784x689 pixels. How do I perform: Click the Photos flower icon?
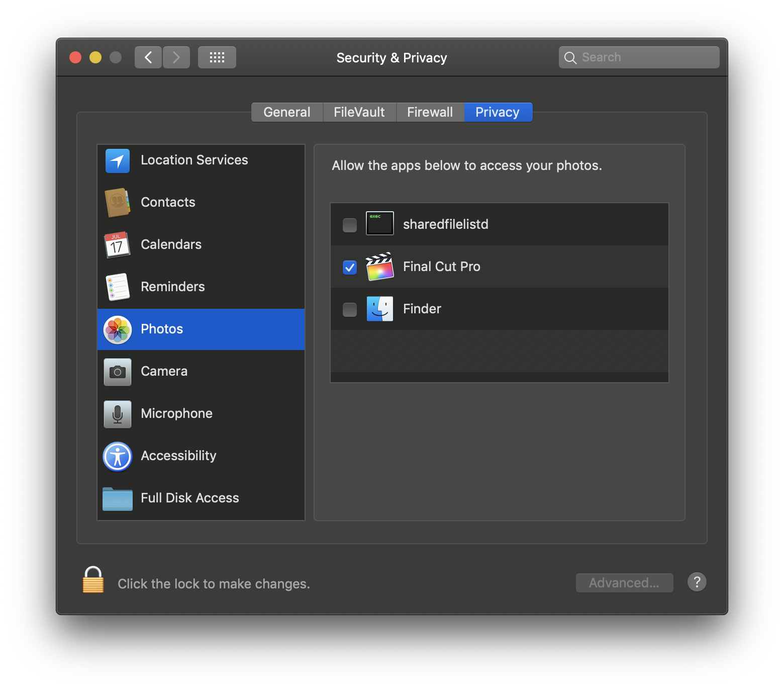point(118,330)
